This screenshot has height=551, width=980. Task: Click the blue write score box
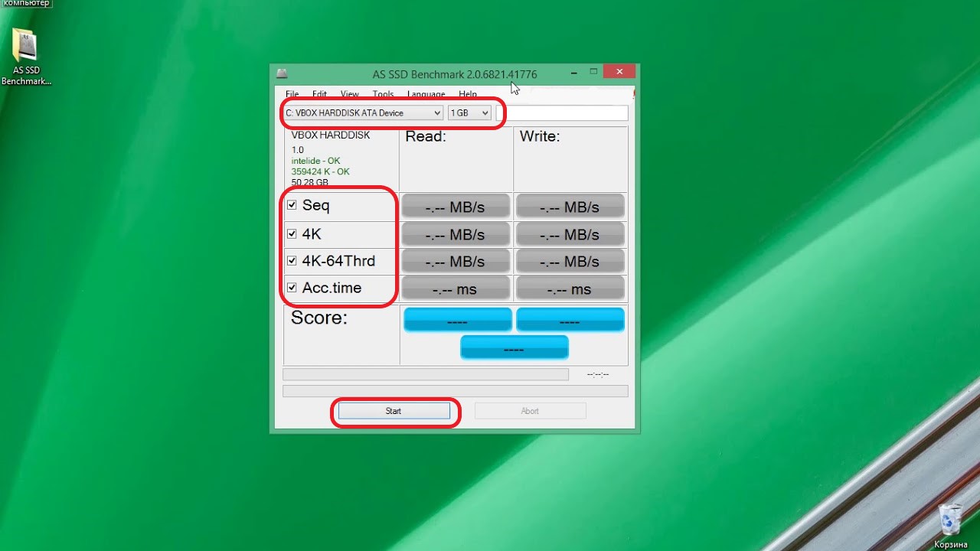[x=570, y=320]
